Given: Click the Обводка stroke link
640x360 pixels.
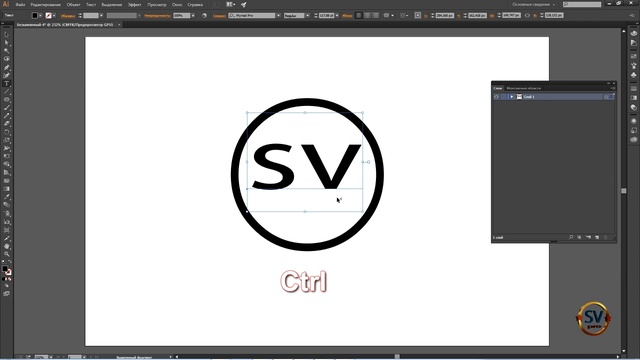Looking at the screenshot, I should 67,16.
